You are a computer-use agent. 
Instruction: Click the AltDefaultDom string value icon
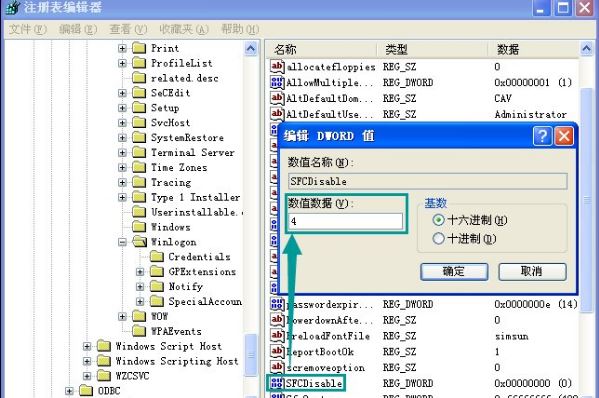tap(277, 98)
